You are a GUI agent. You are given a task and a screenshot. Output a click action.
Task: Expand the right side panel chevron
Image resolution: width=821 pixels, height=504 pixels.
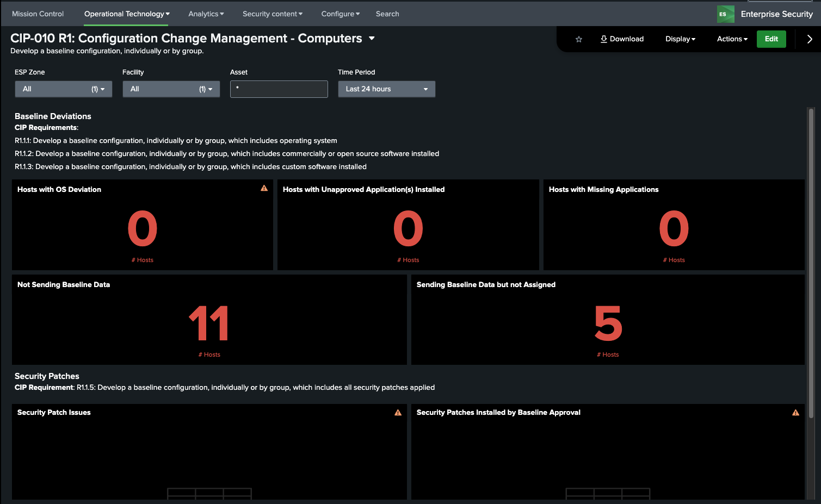(x=809, y=39)
